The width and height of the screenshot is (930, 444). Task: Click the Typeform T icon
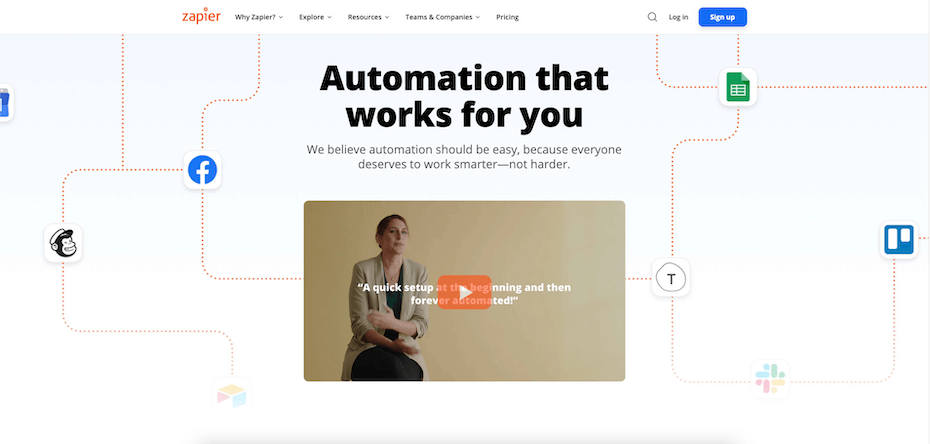[x=671, y=277]
